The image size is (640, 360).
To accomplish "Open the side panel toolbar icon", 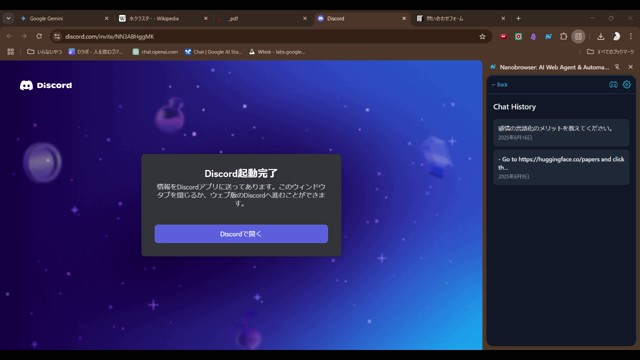I will pos(578,37).
